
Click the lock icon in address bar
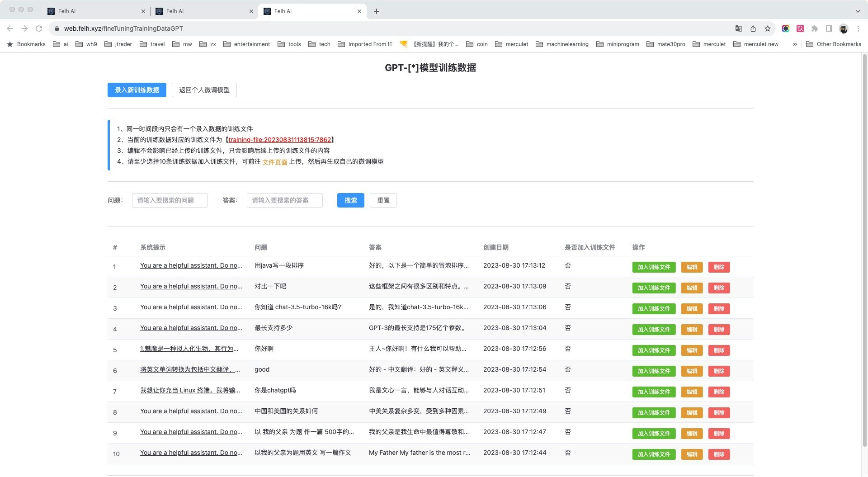[57, 28]
